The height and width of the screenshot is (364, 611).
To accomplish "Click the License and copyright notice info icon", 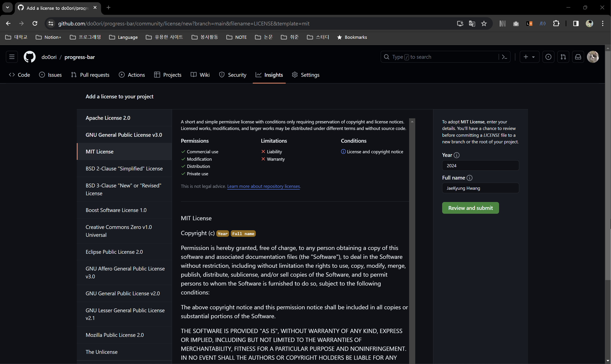I will tap(343, 151).
